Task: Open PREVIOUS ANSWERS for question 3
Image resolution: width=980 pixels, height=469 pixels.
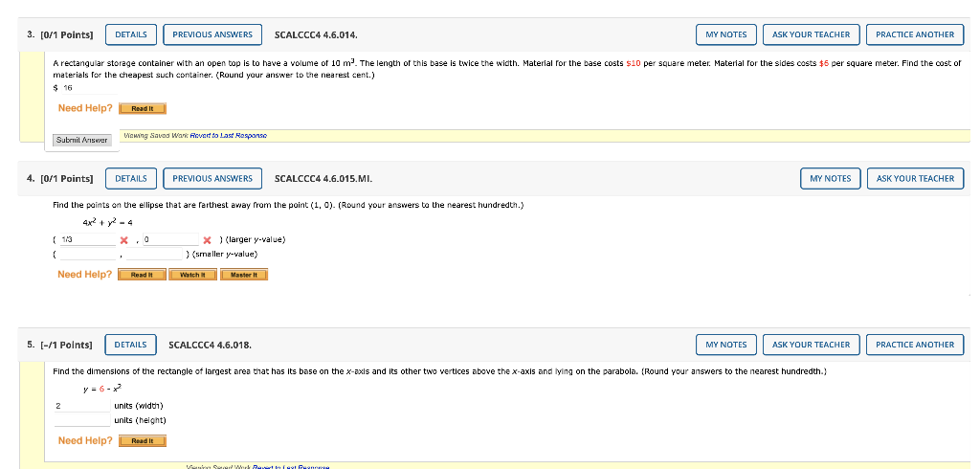Action: (x=212, y=34)
